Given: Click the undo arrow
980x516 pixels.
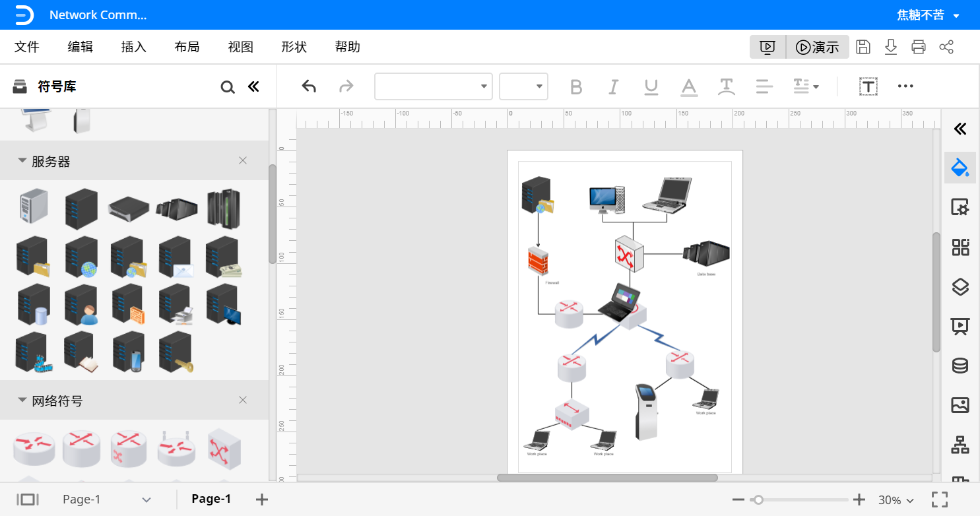Looking at the screenshot, I should click(309, 86).
